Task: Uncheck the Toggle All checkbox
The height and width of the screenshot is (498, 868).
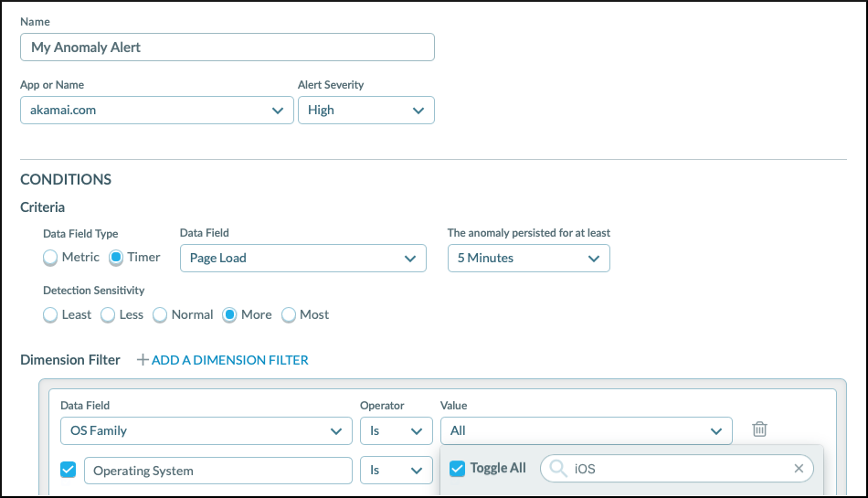Action: coord(459,469)
